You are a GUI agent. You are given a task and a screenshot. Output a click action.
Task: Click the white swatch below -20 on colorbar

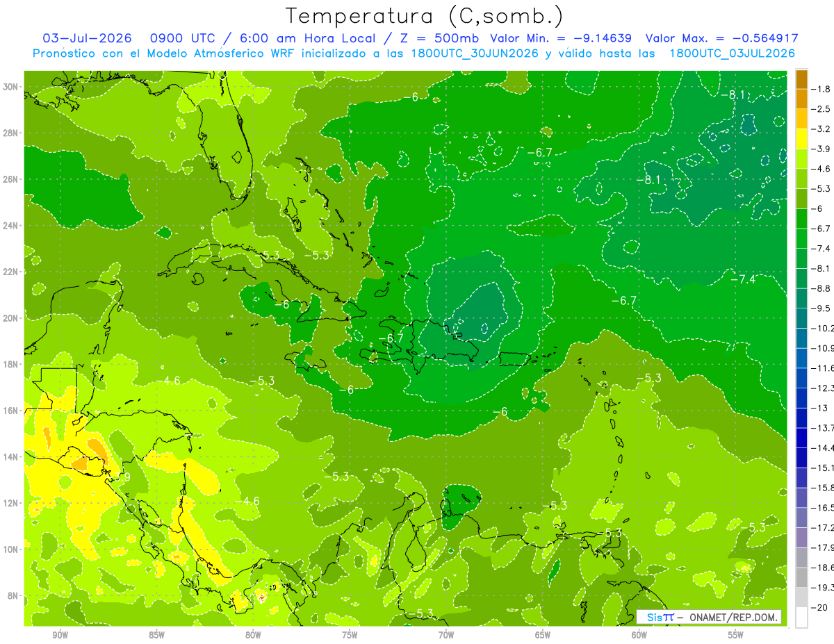801,618
